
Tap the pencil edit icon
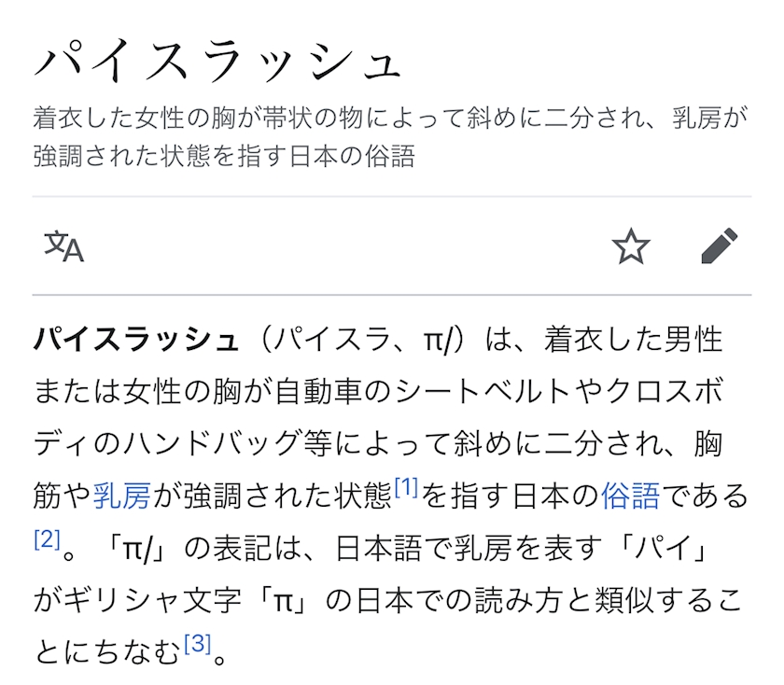pyautogui.click(x=719, y=246)
